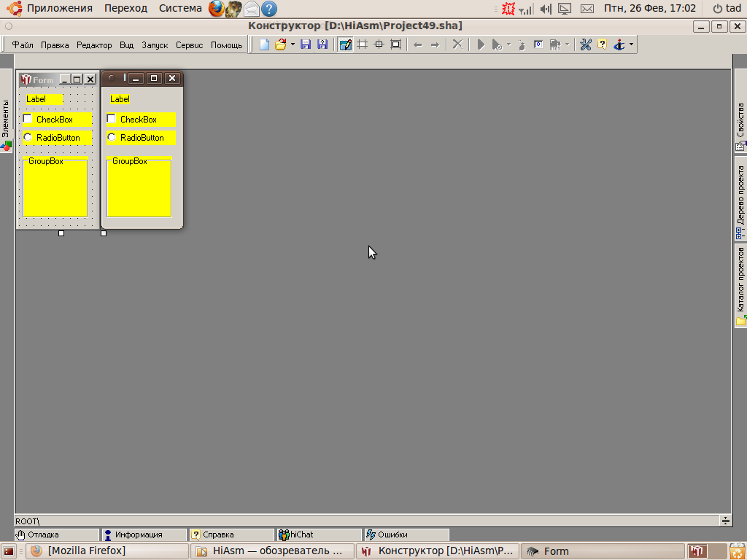
Task: Switch to the Ошибки tab
Action: (392, 534)
